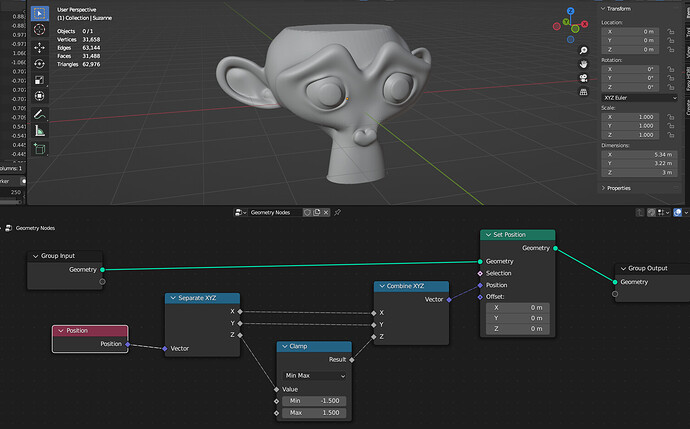The image size is (690, 429).
Task: Click the Clamp Result output socket
Action: (x=352, y=360)
